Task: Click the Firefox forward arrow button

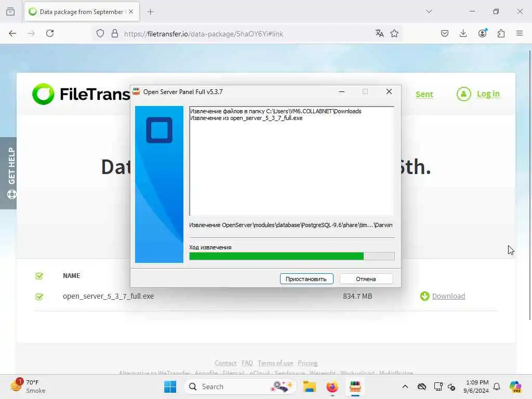Action: point(31,33)
